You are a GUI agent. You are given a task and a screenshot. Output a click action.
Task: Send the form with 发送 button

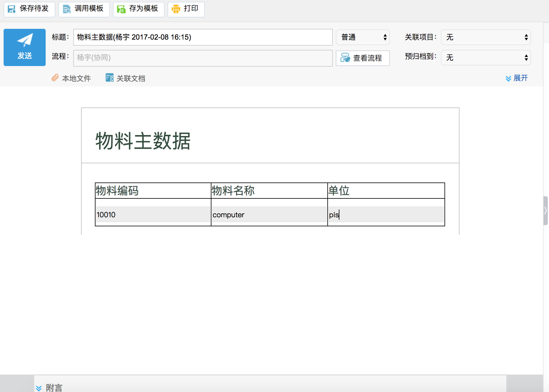[25, 47]
